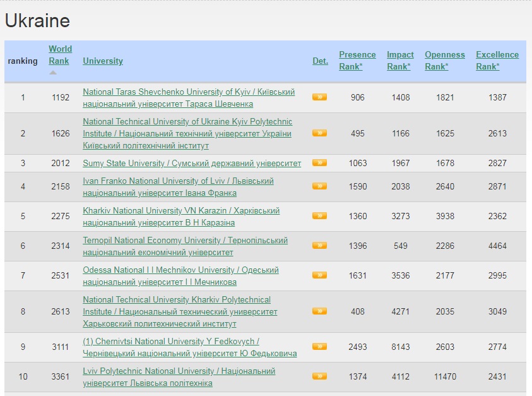Select world rank value 2314
Screen dimensions: 532x396
tap(61, 246)
